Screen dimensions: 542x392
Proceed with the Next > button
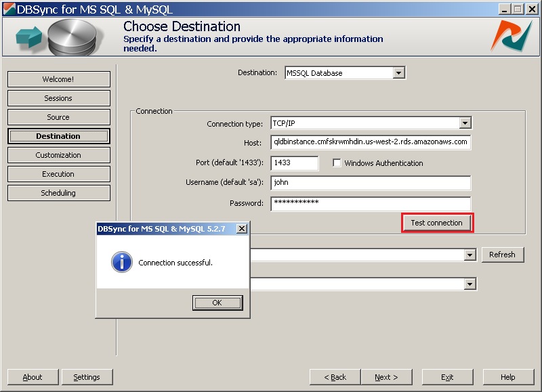click(386, 377)
